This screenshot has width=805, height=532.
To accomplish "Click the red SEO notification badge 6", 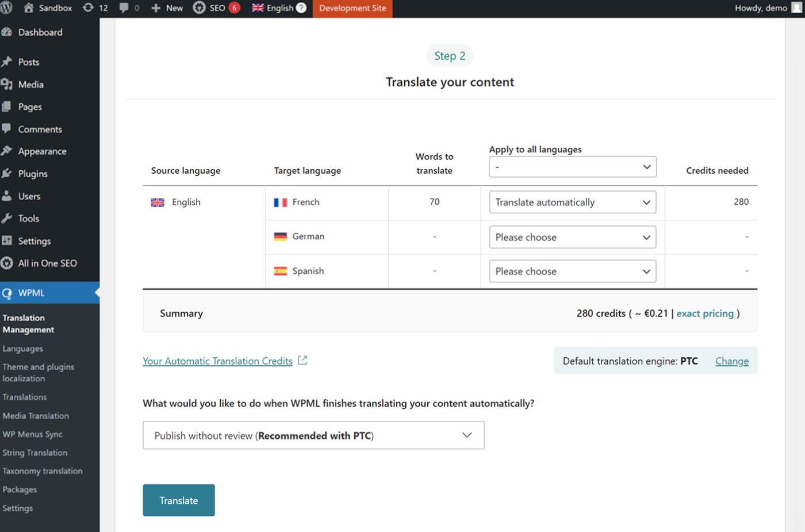I will 235,8.
